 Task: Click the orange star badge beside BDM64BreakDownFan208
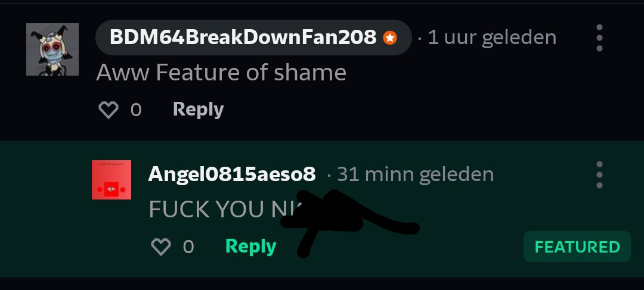point(390,38)
